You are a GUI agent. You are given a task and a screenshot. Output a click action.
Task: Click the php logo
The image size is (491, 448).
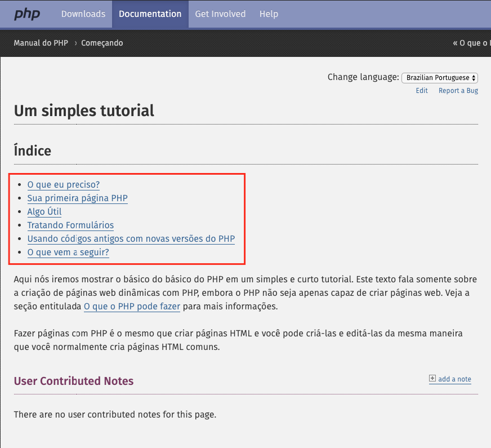pos(27,14)
